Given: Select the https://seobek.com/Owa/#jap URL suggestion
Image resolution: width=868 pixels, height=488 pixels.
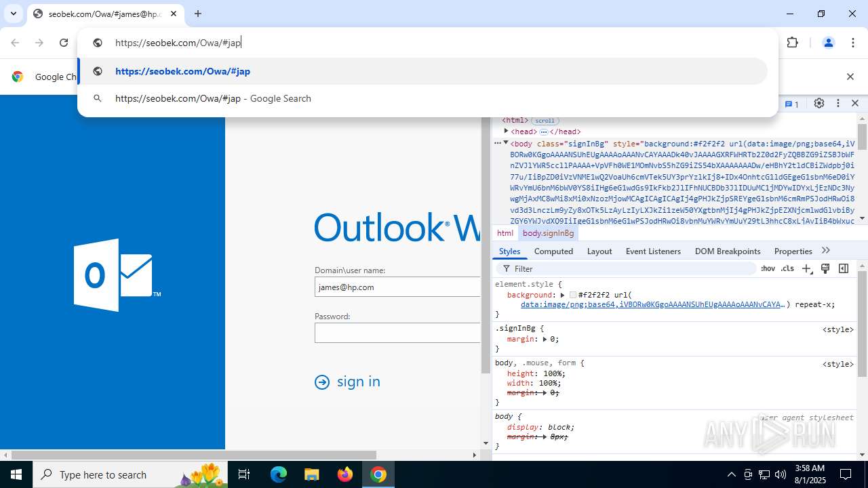Looking at the screenshot, I should click(x=422, y=71).
